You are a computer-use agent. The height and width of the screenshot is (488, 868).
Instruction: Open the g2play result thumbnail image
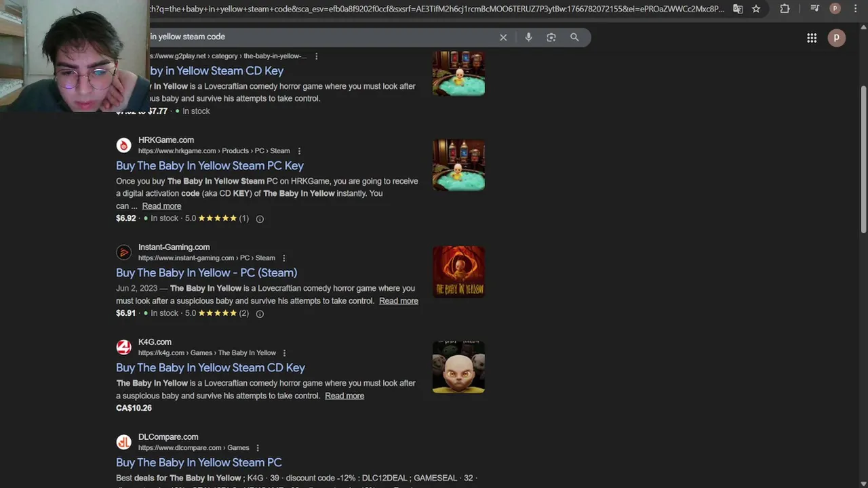click(458, 74)
